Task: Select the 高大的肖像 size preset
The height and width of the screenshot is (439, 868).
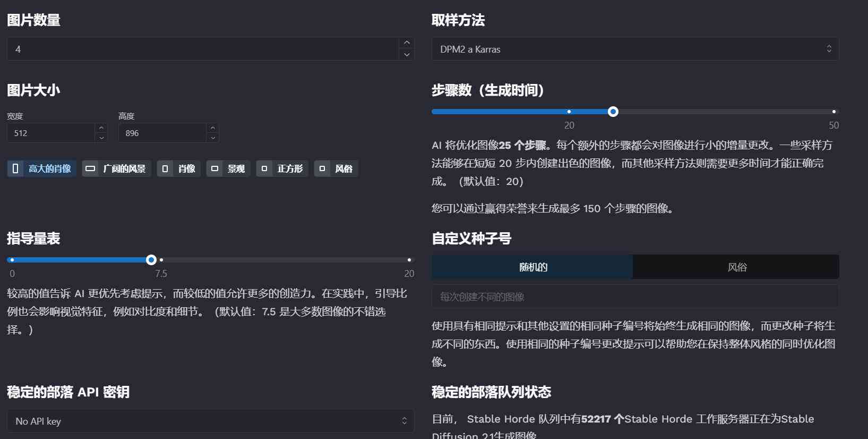Action: click(x=42, y=168)
